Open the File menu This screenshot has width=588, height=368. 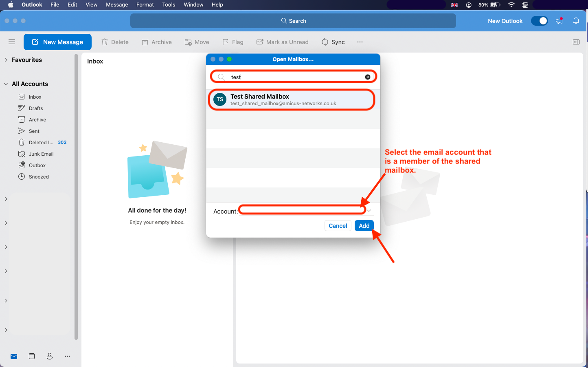pyautogui.click(x=55, y=5)
